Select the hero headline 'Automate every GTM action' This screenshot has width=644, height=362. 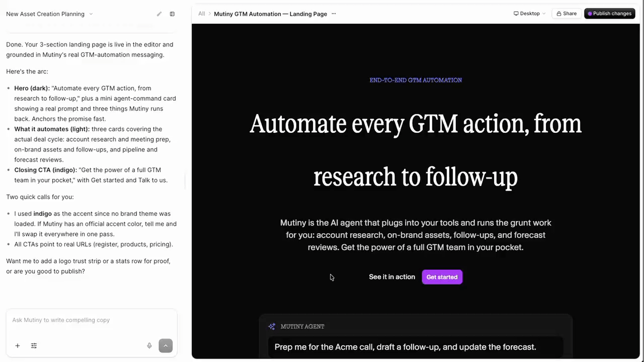[415, 150]
